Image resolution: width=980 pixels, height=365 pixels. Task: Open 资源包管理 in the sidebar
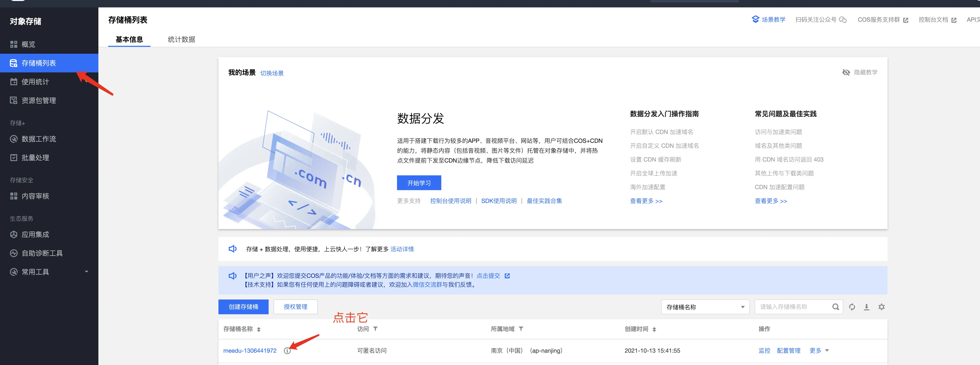click(49, 100)
